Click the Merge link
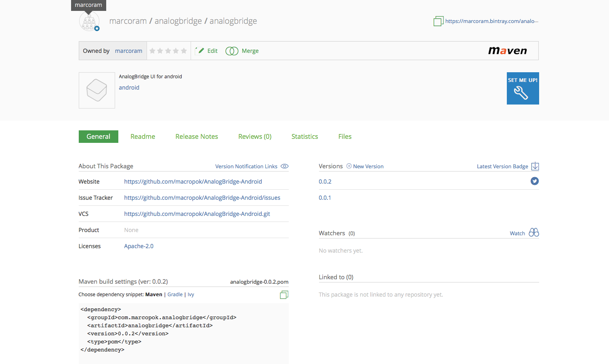Screen dimensions: 609x364 coord(250,51)
